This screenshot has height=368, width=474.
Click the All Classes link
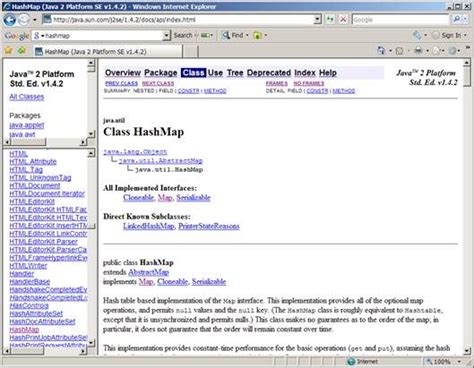pos(27,97)
